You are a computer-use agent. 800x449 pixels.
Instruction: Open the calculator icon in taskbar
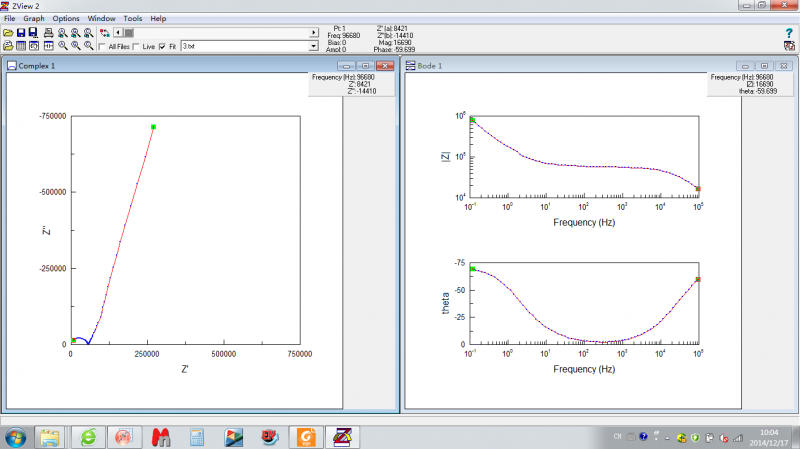pos(197,437)
